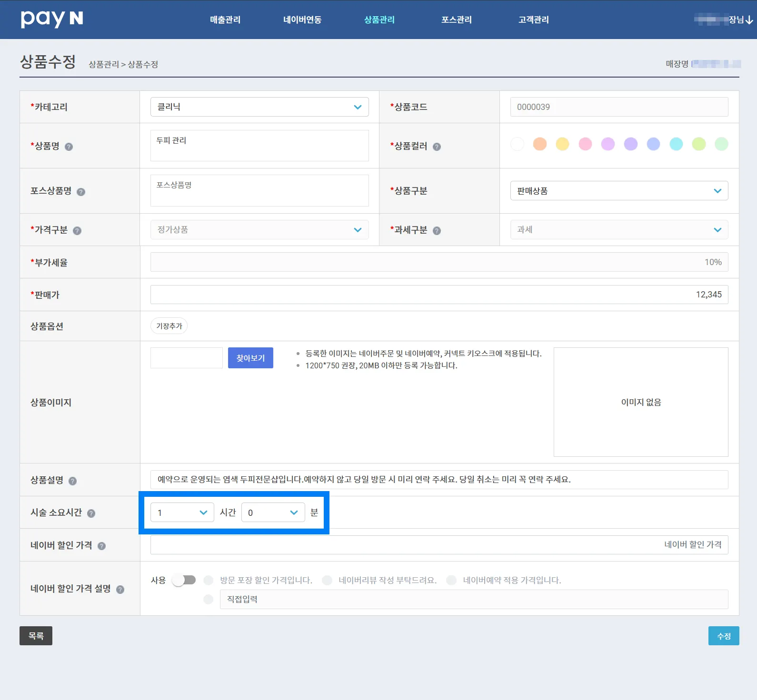Focus the 포스상품명 text field
Image resolution: width=757 pixels, height=700 pixels.
point(259,191)
